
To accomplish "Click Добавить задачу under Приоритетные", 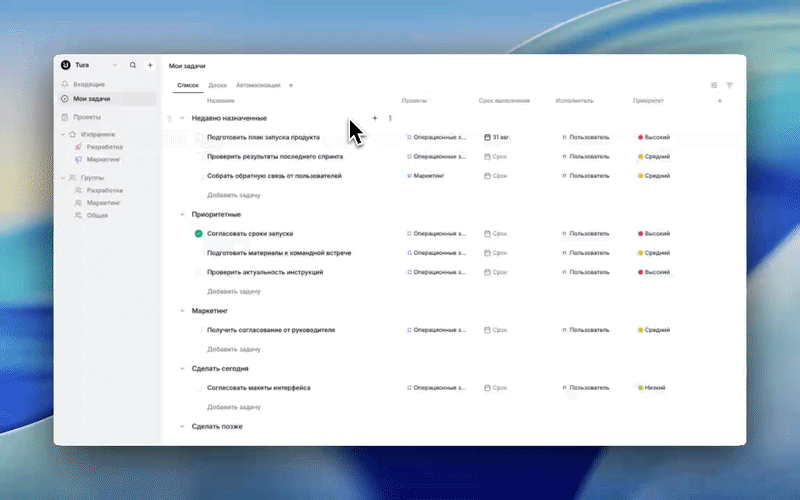I will pyautogui.click(x=234, y=291).
